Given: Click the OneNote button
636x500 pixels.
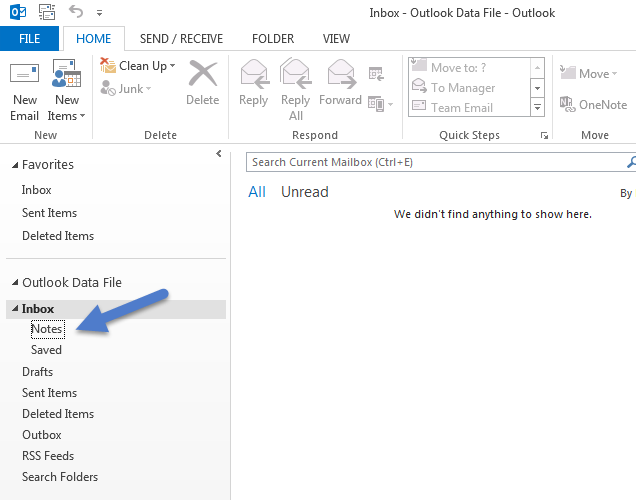Looking at the screenshot, I should click(593, 105).
